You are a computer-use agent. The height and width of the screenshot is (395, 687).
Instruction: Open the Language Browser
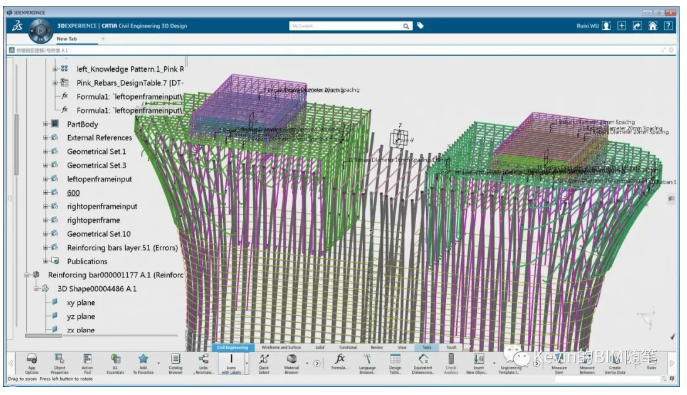tap(367, 363)
